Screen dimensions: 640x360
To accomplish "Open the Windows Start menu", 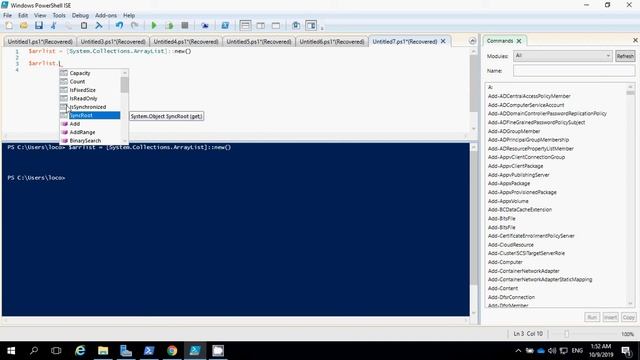I will click(x=11, y=351).
